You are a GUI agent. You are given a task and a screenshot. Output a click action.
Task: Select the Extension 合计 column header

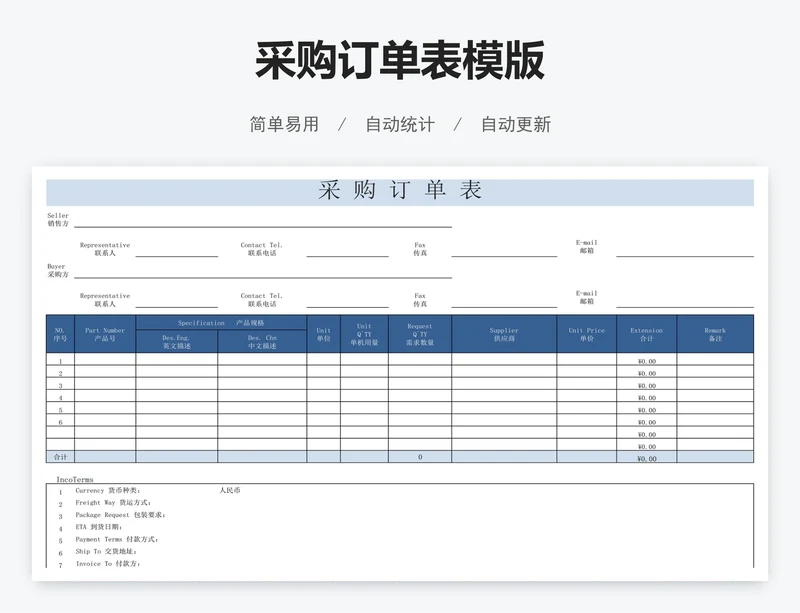[x=646, y=334]
